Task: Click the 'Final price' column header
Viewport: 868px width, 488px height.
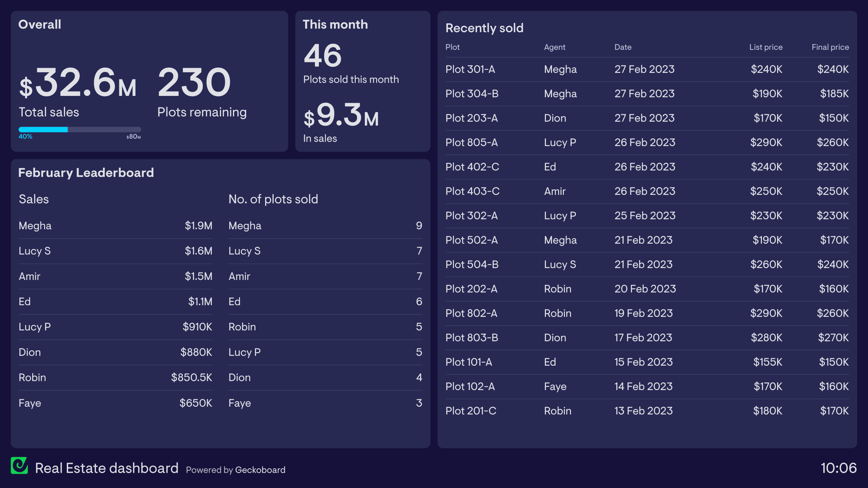Action: point(830,47)
